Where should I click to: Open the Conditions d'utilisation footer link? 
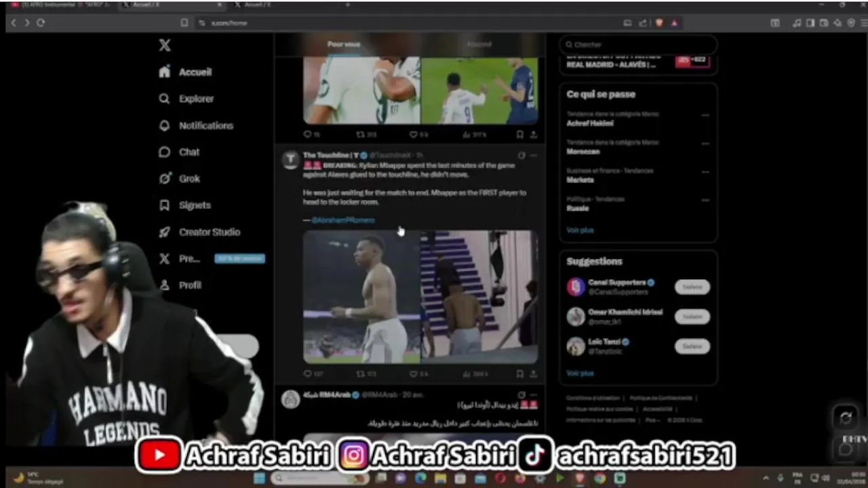click(593, 399)
